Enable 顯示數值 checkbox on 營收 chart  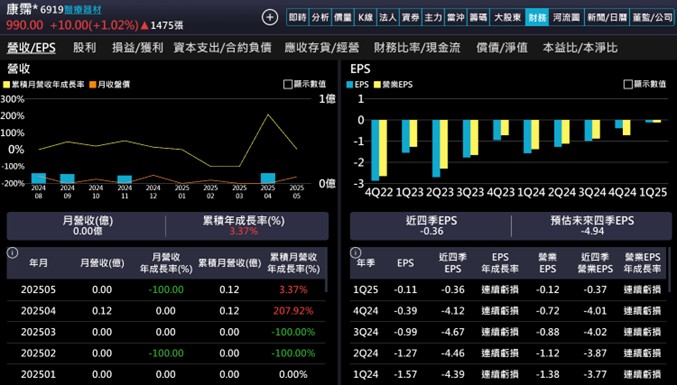(288, 84)
